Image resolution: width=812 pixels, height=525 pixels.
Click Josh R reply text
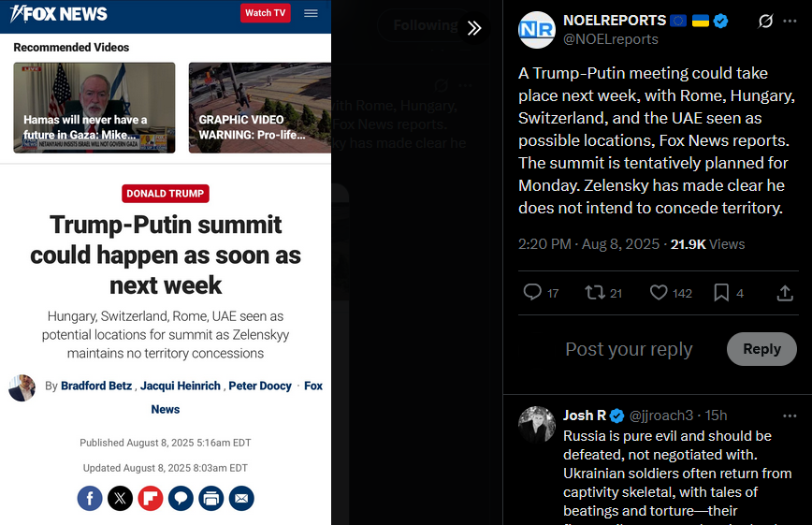[678, 475]
